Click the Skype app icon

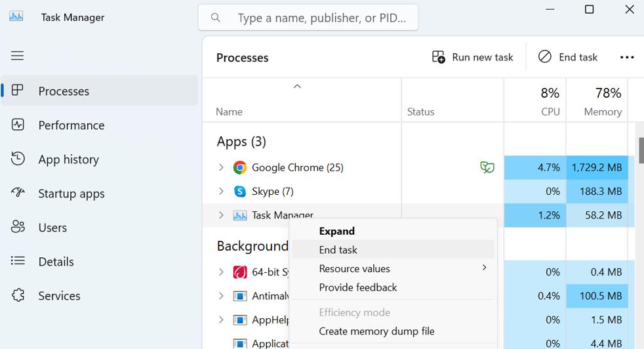(x=240, y=191)
